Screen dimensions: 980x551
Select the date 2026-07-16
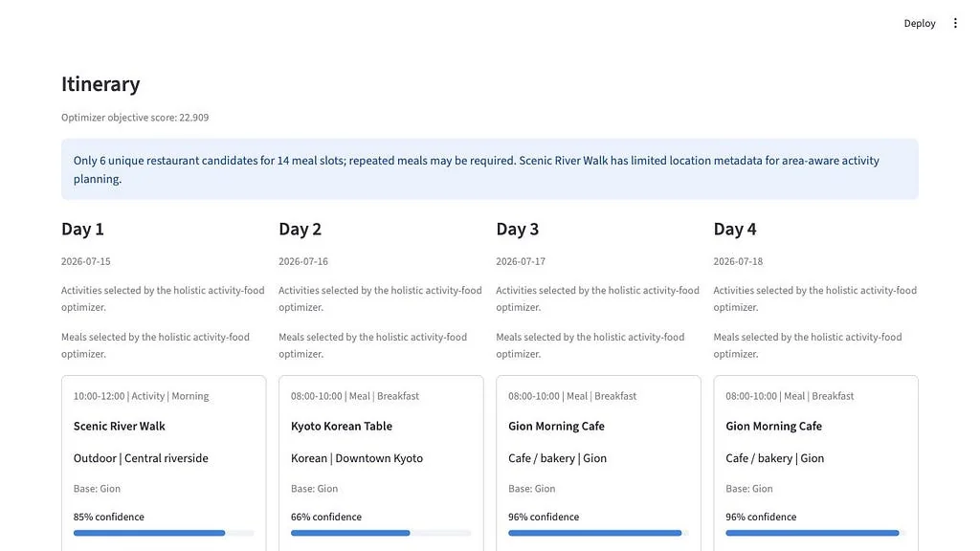pyautogui.click(x=303, y=261)
